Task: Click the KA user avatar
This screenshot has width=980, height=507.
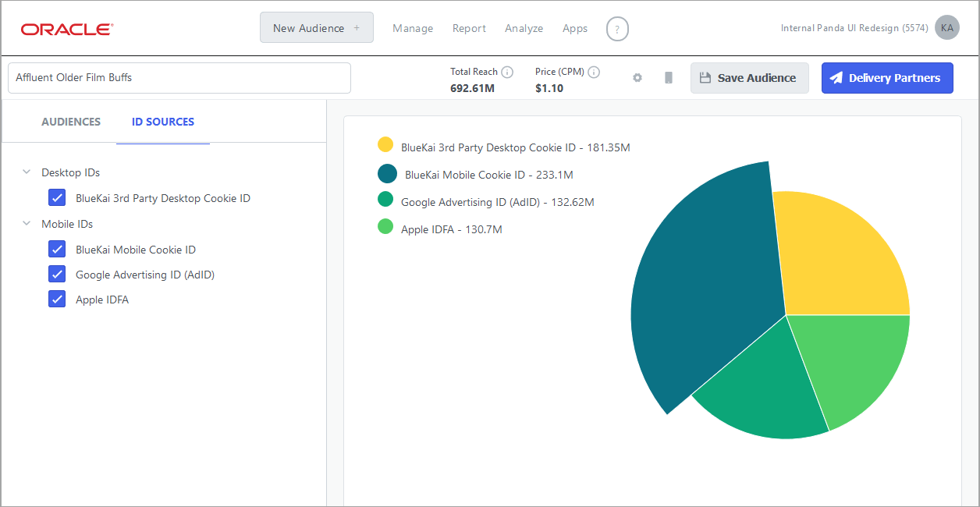Action: click(947, 28)
